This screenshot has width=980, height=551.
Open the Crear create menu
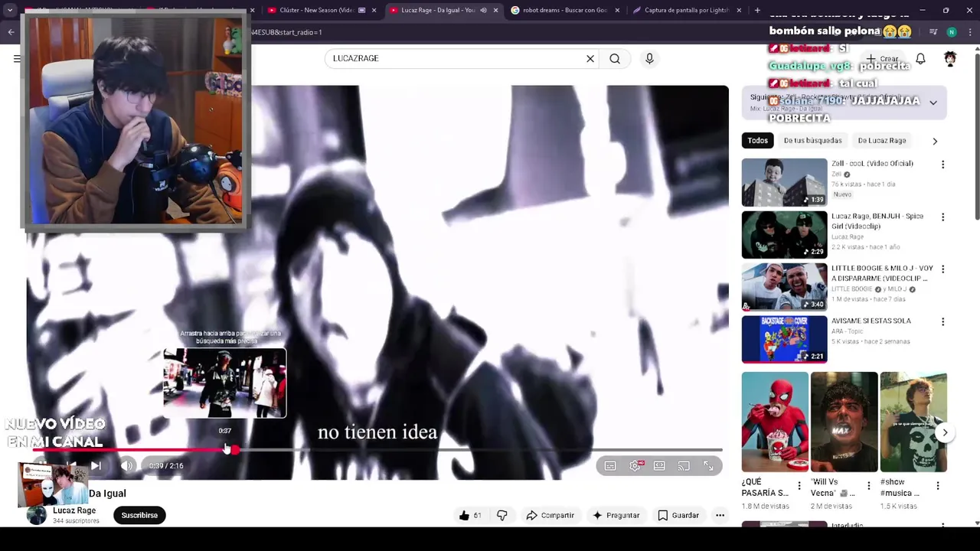point(883,58)
